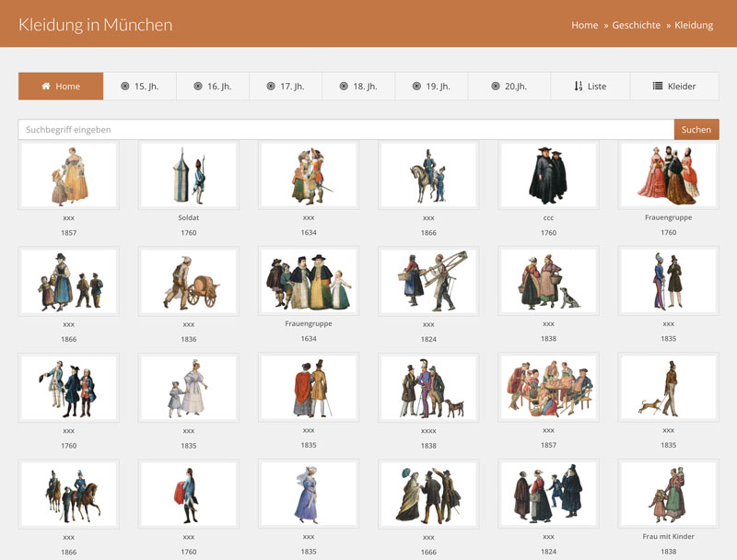Select the Frauengruppe 1634 picture
Image resolution: width=737 pixels, height=560 pixels.
click(309, 281)
